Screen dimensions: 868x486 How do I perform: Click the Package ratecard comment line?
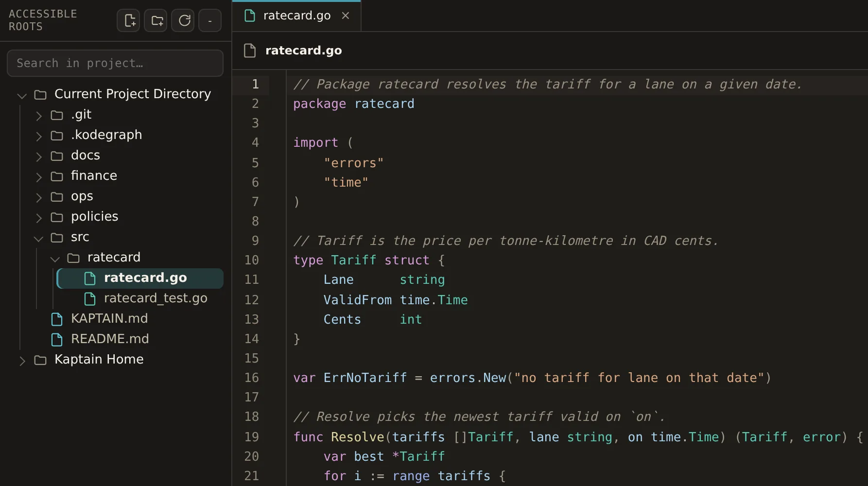[547, 84]
